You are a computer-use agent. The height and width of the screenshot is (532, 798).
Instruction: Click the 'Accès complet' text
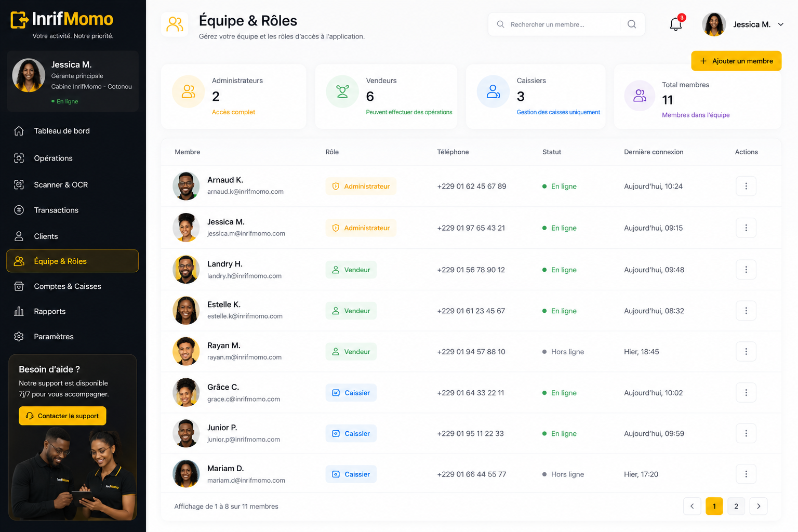(234, 112)
